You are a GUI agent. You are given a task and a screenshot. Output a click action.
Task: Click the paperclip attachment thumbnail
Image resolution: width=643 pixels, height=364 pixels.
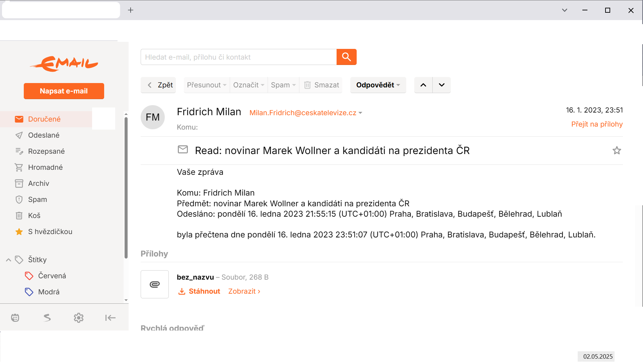(155, 284)
